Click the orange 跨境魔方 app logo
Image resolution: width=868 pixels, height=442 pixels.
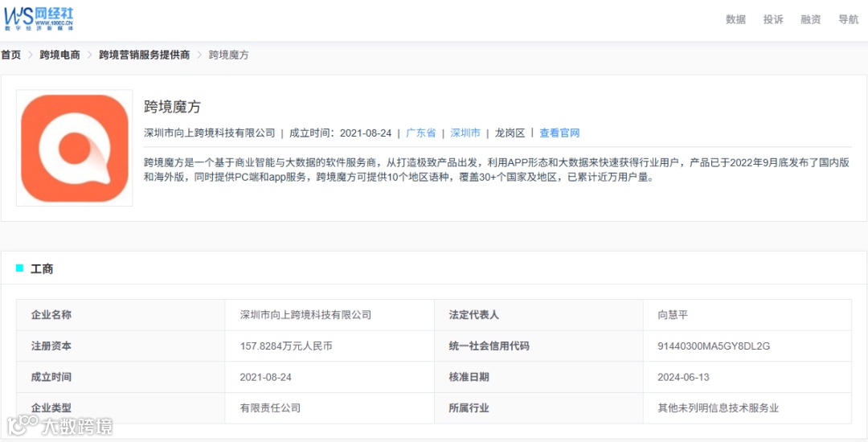coord(74,148)
